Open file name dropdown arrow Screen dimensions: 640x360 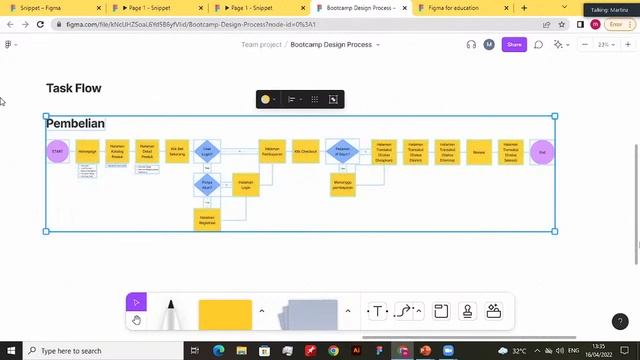click(x=378, y=44)
